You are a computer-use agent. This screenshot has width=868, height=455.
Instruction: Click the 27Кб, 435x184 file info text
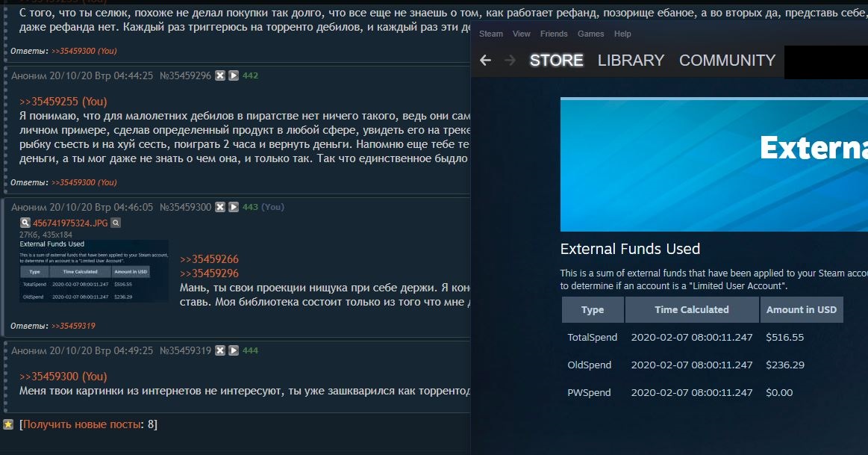46,235
